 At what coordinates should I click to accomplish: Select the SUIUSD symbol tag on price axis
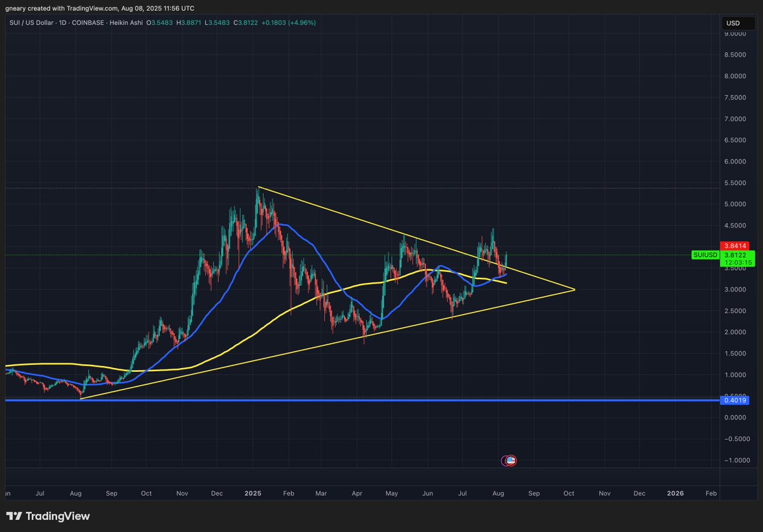click(x=706, y=255)
